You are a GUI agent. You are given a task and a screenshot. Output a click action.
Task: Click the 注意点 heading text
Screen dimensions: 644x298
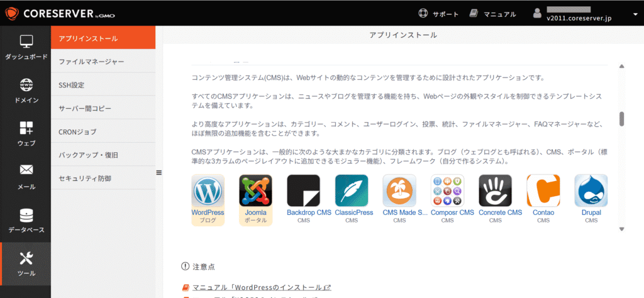204,267
